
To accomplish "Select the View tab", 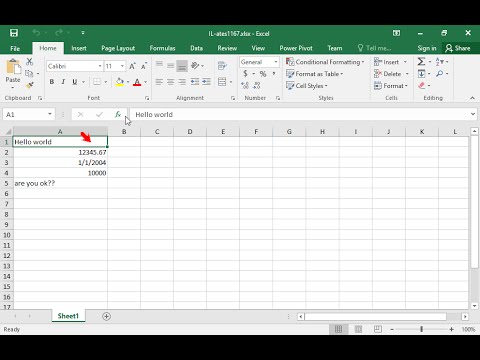I will point(258,48).
